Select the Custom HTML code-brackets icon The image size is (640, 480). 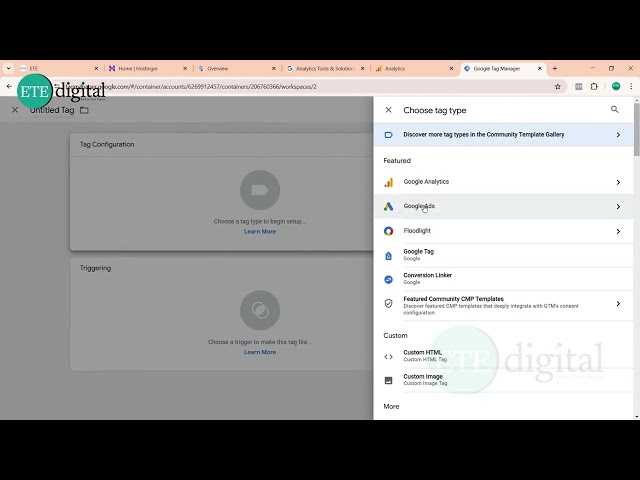coord(389,356)
